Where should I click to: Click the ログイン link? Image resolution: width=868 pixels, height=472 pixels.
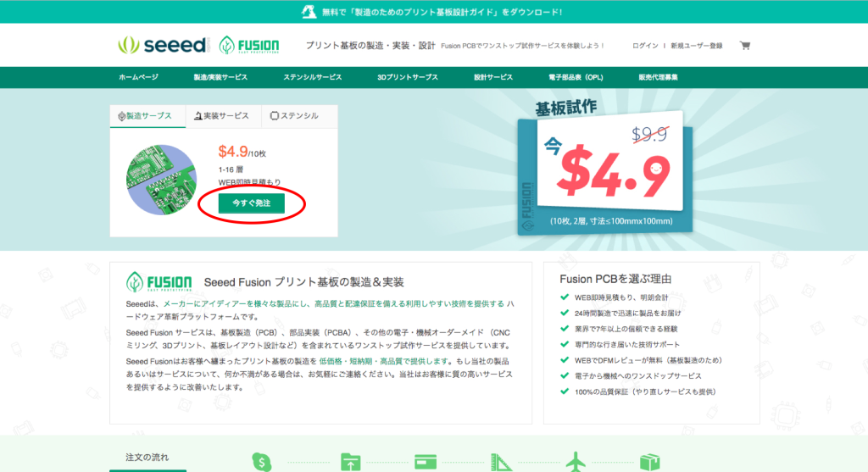click(645, 46)
